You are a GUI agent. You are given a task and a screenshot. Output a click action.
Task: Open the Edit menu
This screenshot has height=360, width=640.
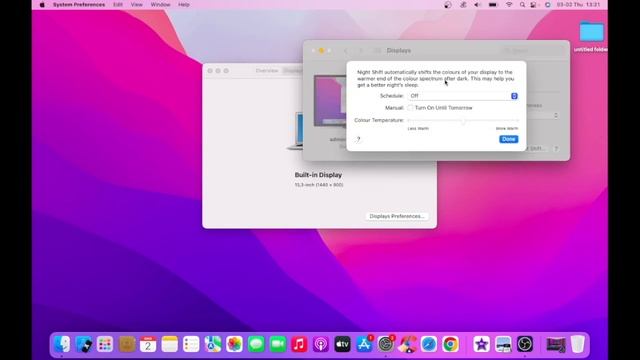point(118,4)
